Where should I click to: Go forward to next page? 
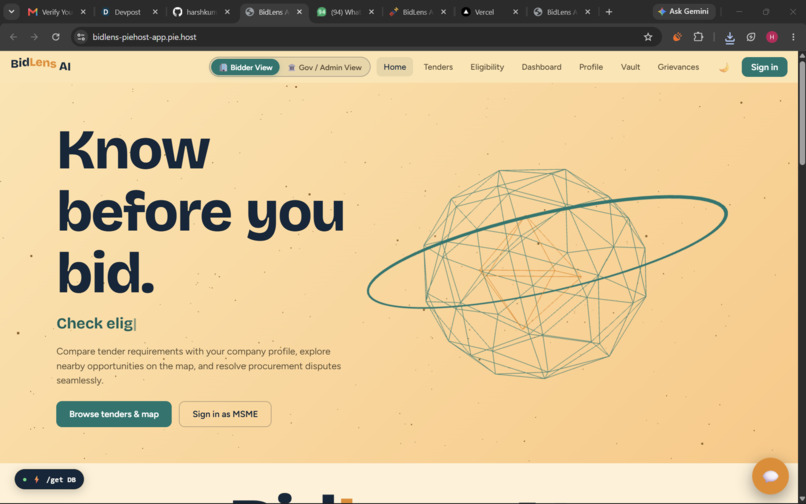34,37
